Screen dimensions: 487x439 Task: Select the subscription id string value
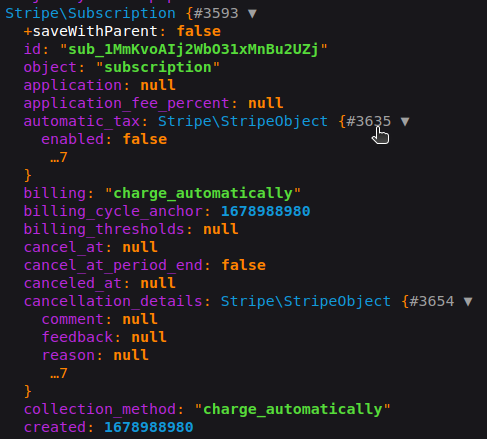click(193, 49)
